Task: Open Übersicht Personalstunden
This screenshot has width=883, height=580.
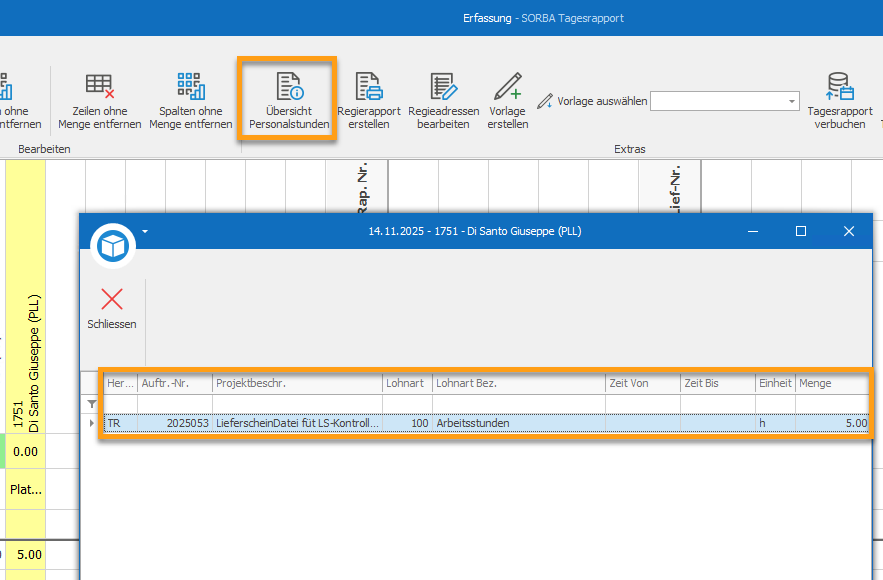Action: (x=289, y=100)
